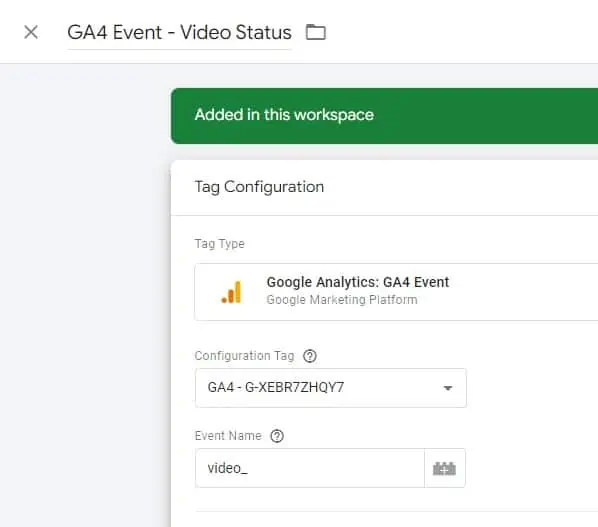Click the Google Marketing Platform text

pos(342,300)
